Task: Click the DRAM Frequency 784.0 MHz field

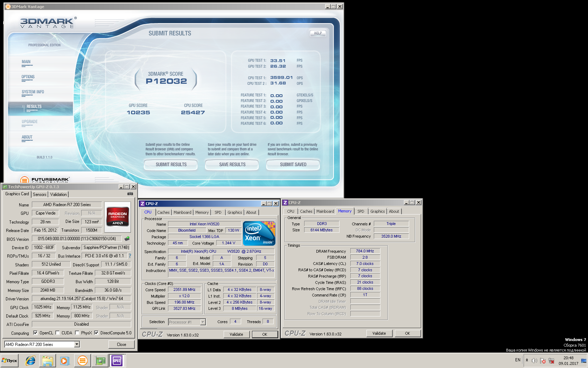Action: point(365,251)
